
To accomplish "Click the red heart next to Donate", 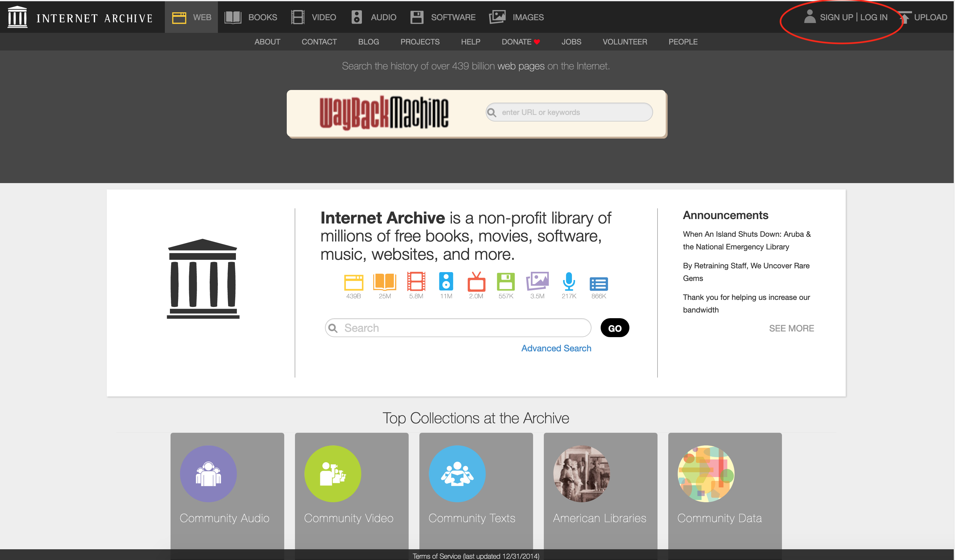I will [x=537, y=42].
